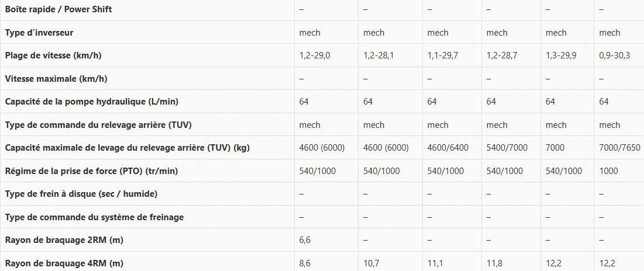Click "Type de commande du système de freinage"
This screenshot has width=644, height=271.
click(x=94, y=217)
